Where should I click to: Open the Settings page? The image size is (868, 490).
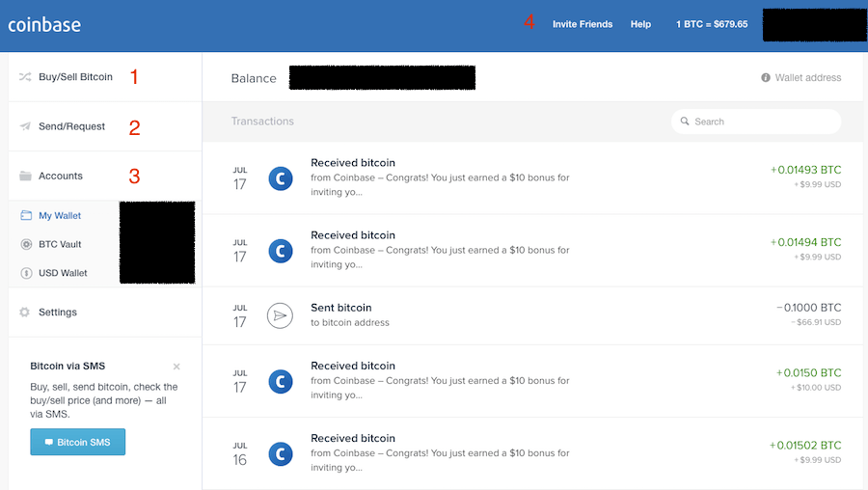(x=105, y=313)
